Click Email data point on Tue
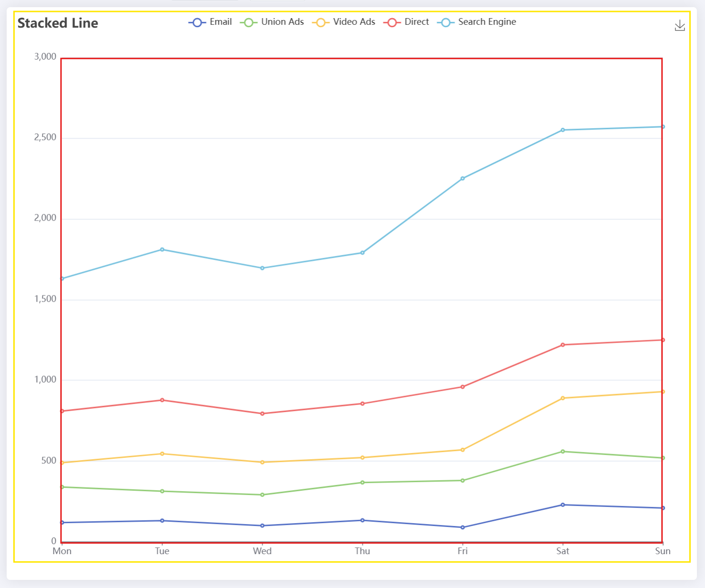This screenshot has height=588, width=705. coord(162,521)
